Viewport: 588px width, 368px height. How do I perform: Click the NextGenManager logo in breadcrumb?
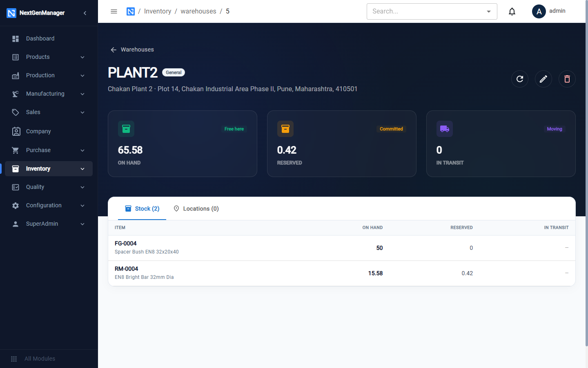click(x=131, y=11)
